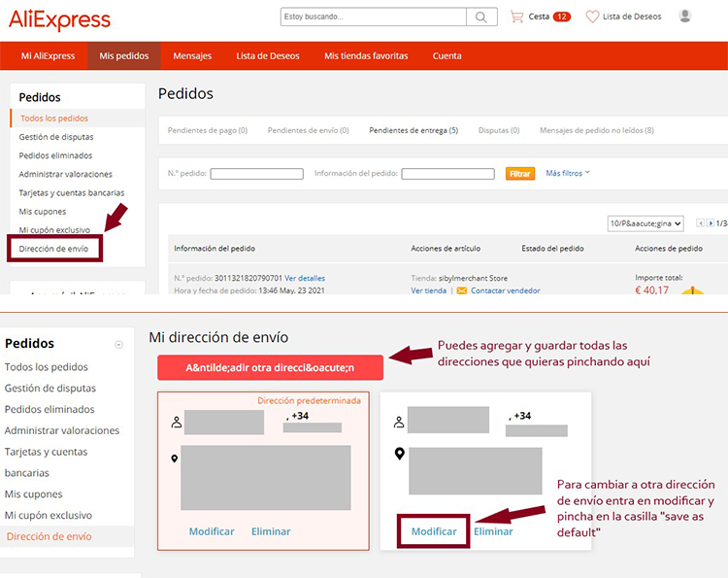Viewport: 728px width, 578px height.
Task: Collapse the lower Pedidos sidebar panel icon
Action: coord(118,344)
